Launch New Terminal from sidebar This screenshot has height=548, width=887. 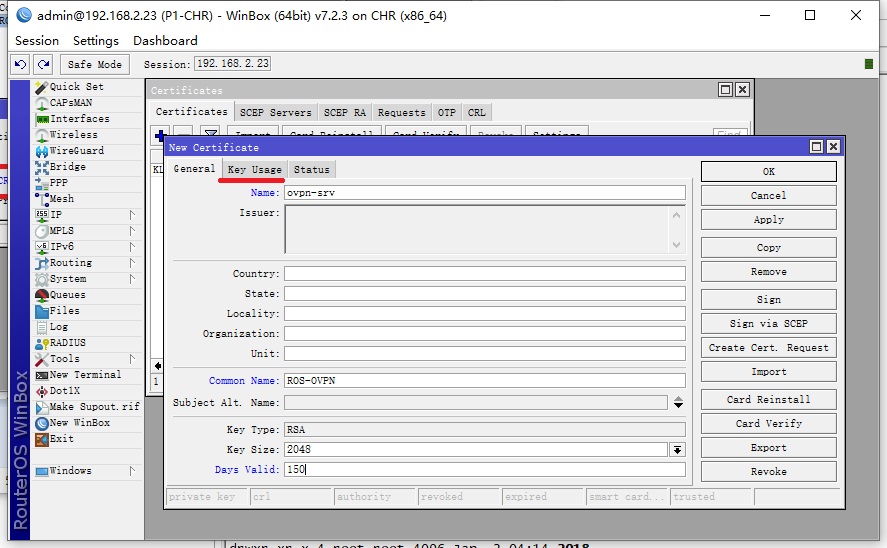click(85, 375)
